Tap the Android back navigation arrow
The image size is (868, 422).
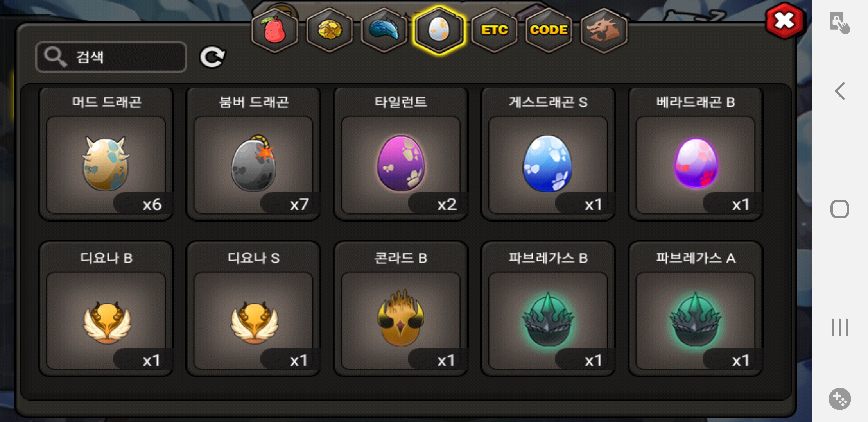(839, 91)
